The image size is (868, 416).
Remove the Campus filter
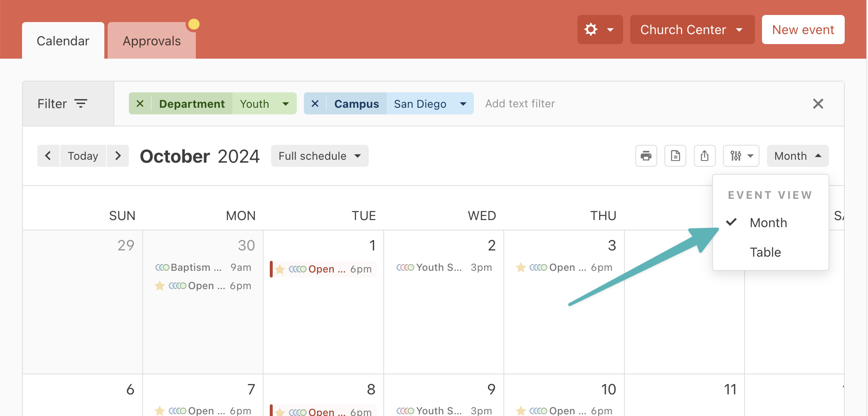(x=315, y=104)
